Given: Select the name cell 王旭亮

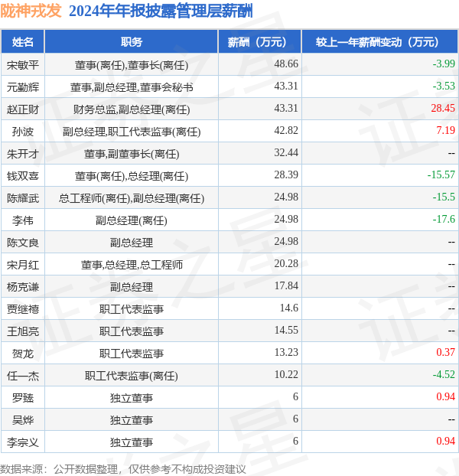Looking at the screenshot, I should [23, 331].
